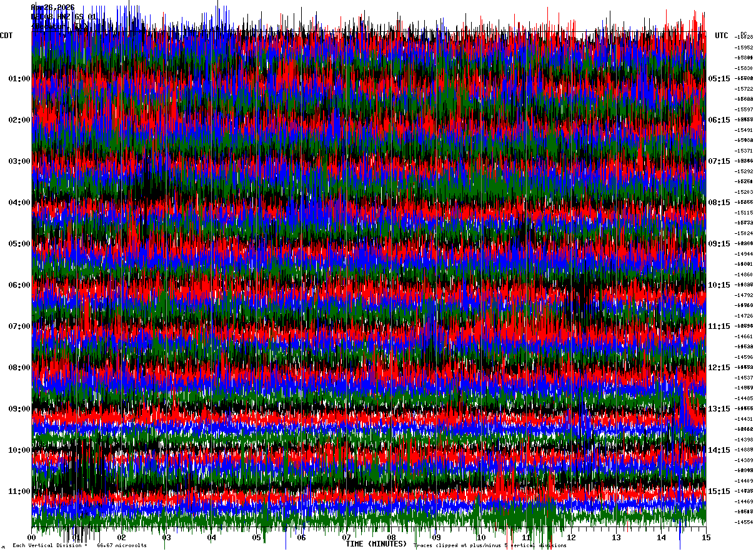
Task: Select the 08:00 CDT row label
Action: click(x=19, y=368)
